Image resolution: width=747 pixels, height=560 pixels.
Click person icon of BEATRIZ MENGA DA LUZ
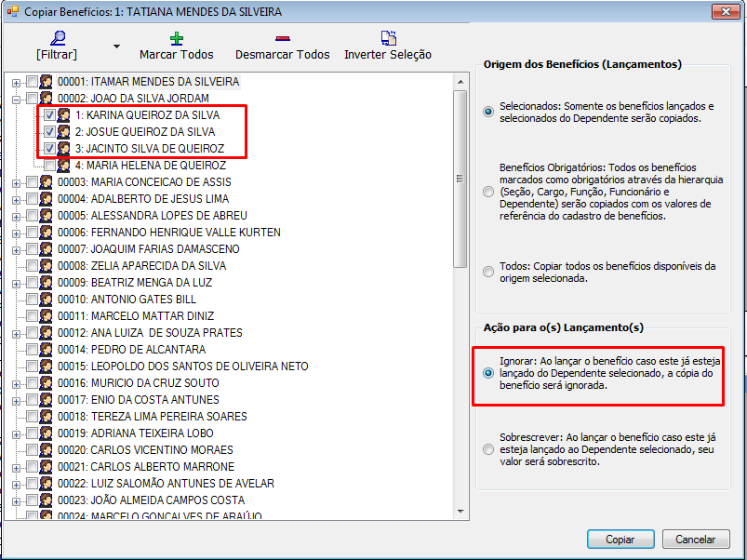(x=46, y=283)
